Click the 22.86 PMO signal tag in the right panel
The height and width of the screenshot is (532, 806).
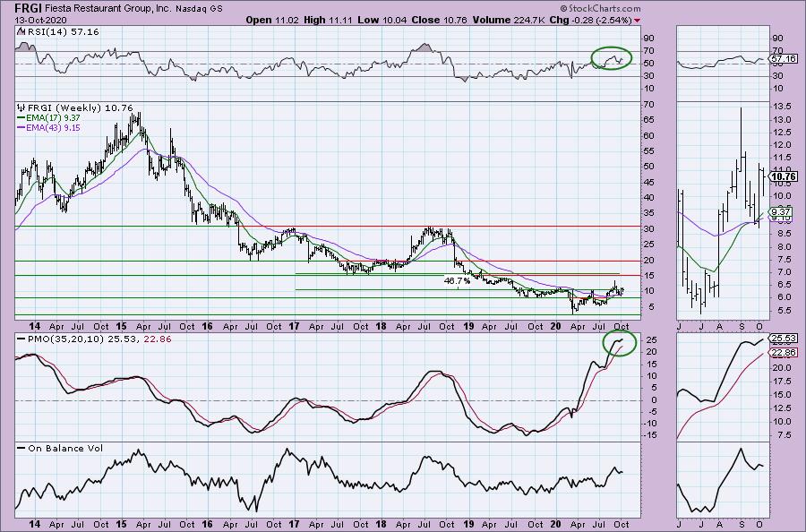coord(785,353)
